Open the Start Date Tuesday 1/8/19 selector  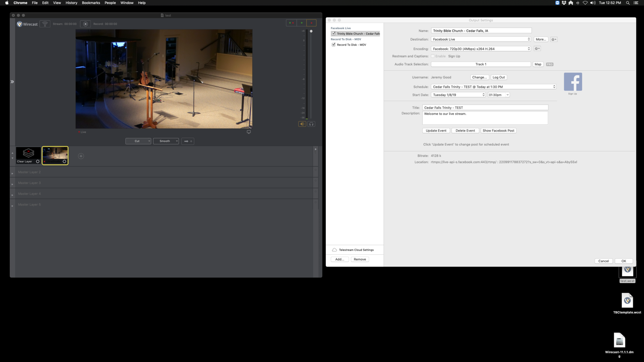(x=458, y=95)
